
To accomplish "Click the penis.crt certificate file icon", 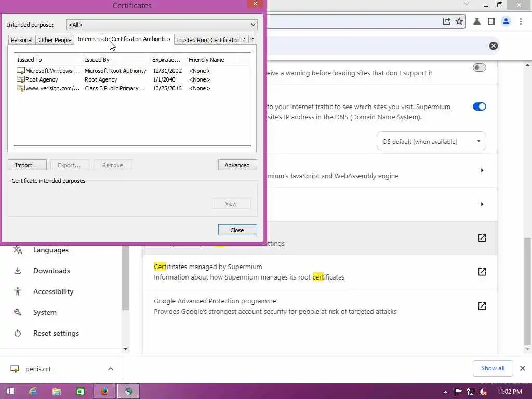I will point(15,369).
